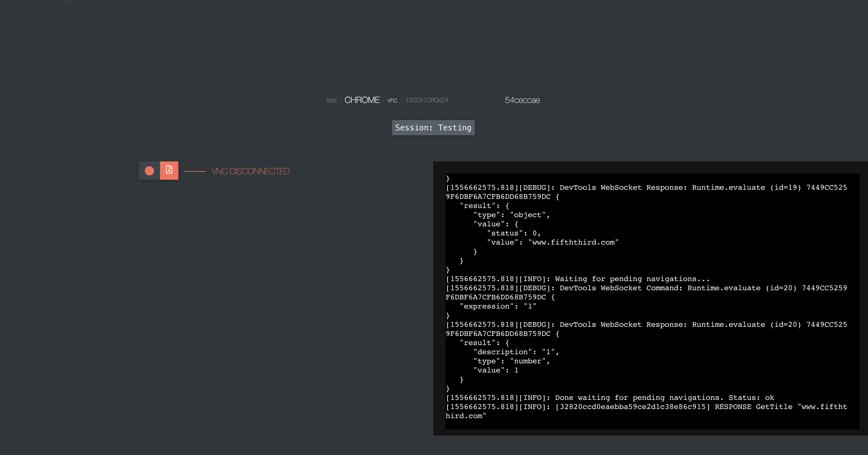Click the '"description": "1"' log entry
868x455 pixels.
pos(516,352)
